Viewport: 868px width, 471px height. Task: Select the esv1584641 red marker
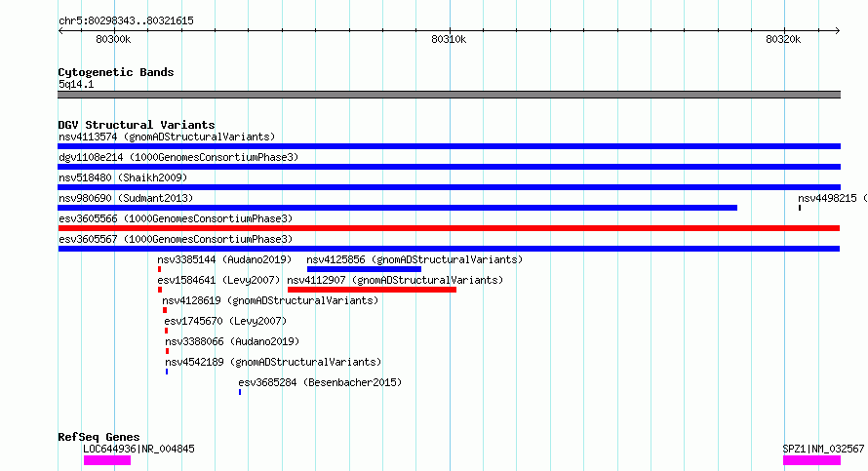coord(160,290)
